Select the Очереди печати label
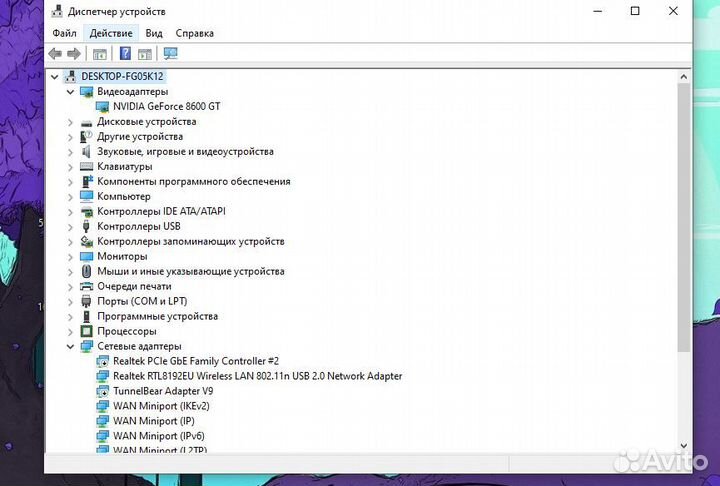Screen dimensions: 720x486 pos(134,287)
